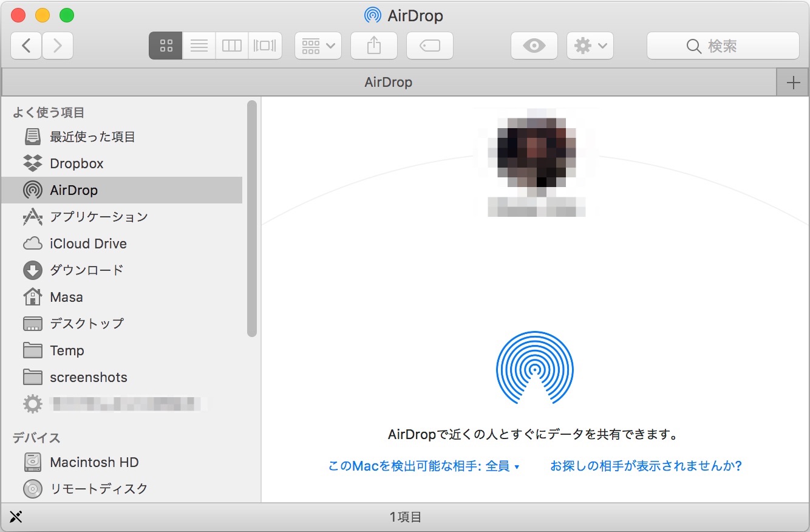Close the Finder window

click(x=18, y=15)
